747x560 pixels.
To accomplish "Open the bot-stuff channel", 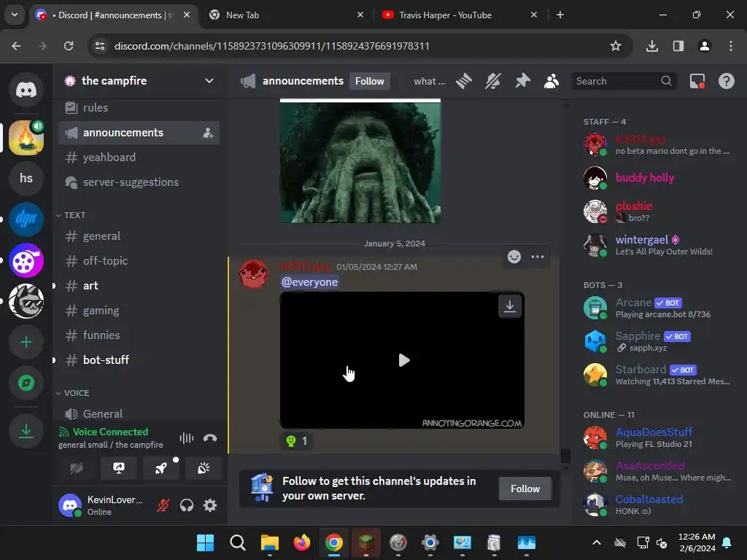I will pyautogui.click(x=139, y=360).
